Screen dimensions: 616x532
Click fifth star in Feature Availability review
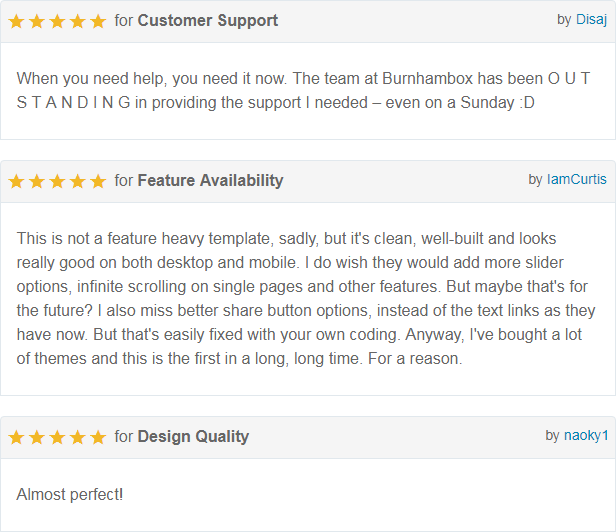coord(98,181)
